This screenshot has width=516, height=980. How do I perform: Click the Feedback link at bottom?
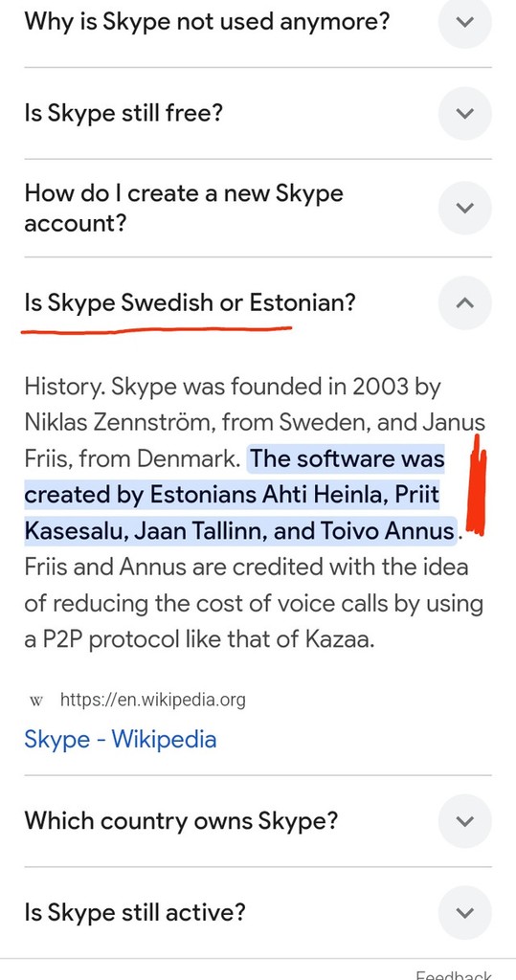(454, 975)
